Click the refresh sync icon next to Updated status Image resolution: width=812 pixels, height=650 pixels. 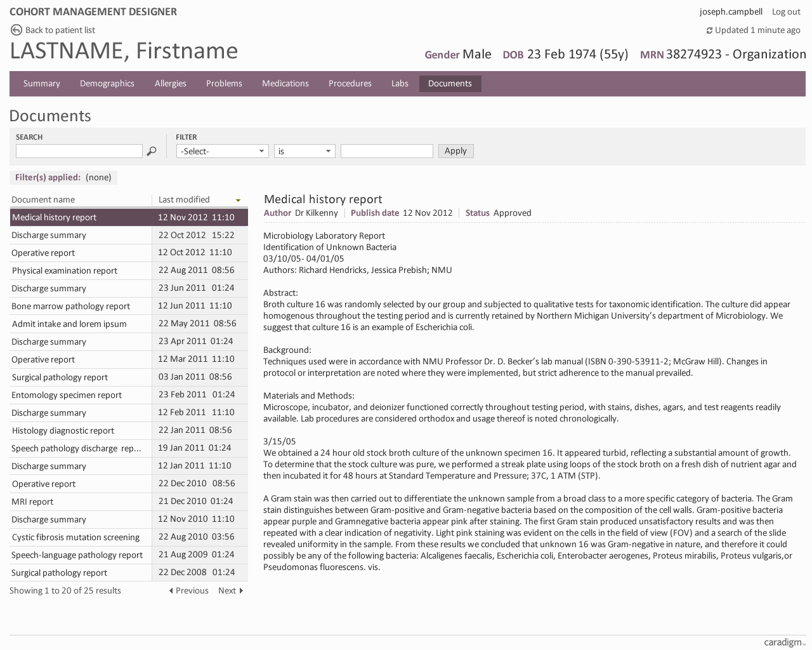[709, 30]
